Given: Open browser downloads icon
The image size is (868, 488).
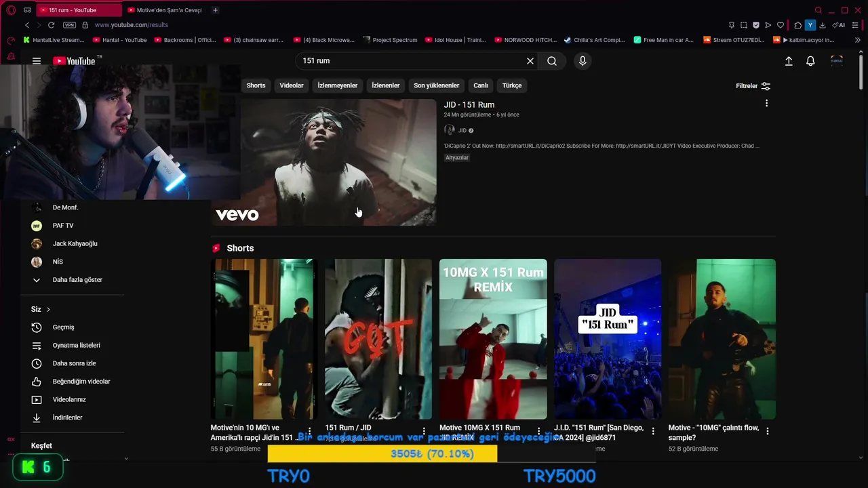Looking at the screenshot, I should point(822,25).
